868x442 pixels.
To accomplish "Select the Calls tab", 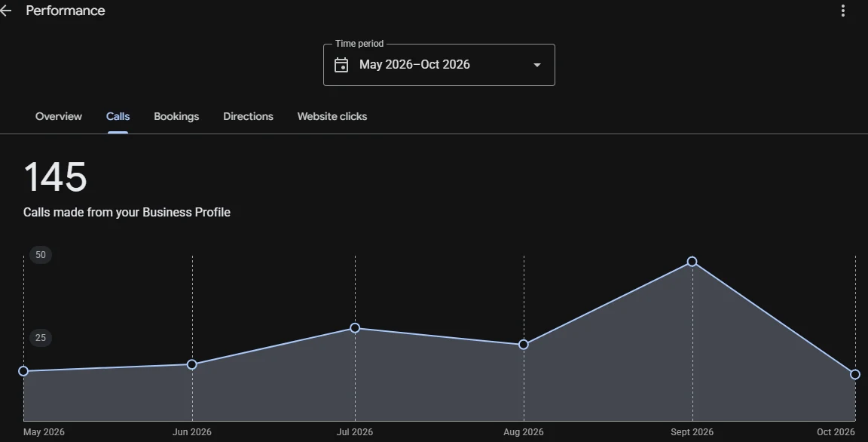I will 118,116.
